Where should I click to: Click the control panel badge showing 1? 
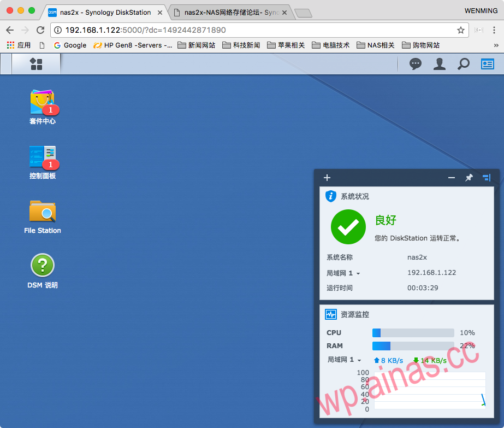pyautogui.click(x=50, y=165)
